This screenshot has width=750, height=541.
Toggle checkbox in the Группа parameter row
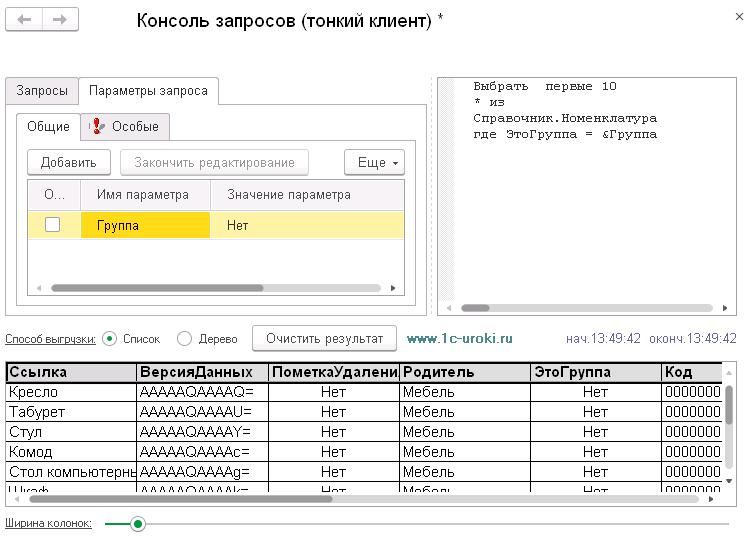[52, 224]
